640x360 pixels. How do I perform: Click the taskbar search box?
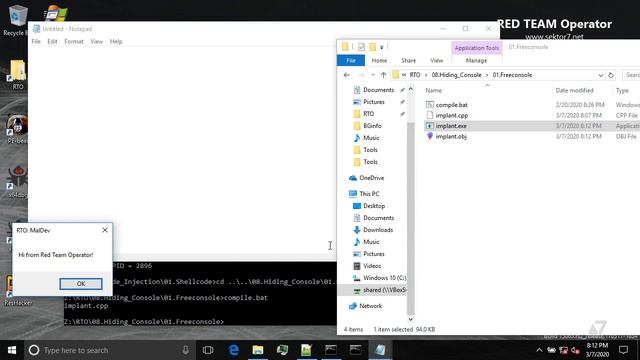click(x=110, y=350)
